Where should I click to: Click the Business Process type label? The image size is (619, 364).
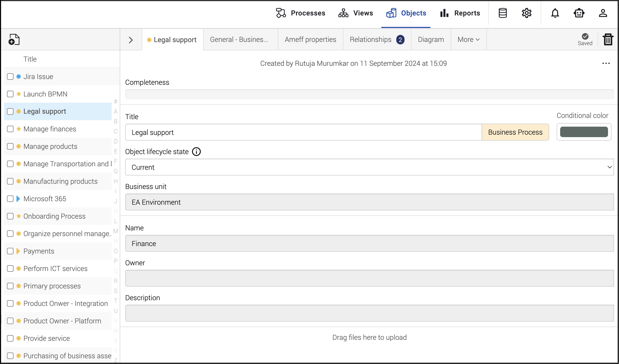coord(515,132)
